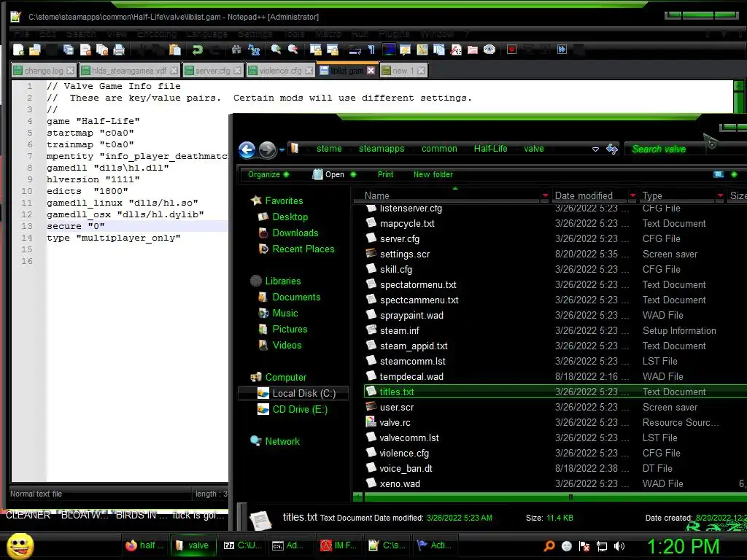Toggle the indent guide toolbar icon

(x=389, y=50)
